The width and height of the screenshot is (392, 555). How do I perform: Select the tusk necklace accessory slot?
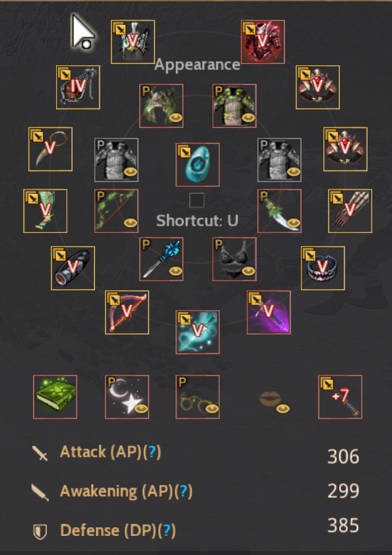pos(50,149)
